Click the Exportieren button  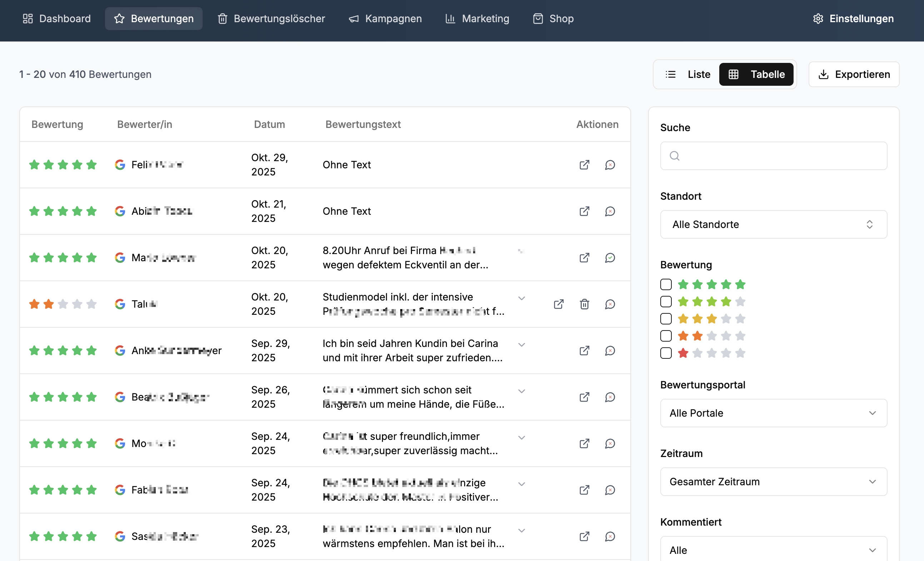click(854, 74)
